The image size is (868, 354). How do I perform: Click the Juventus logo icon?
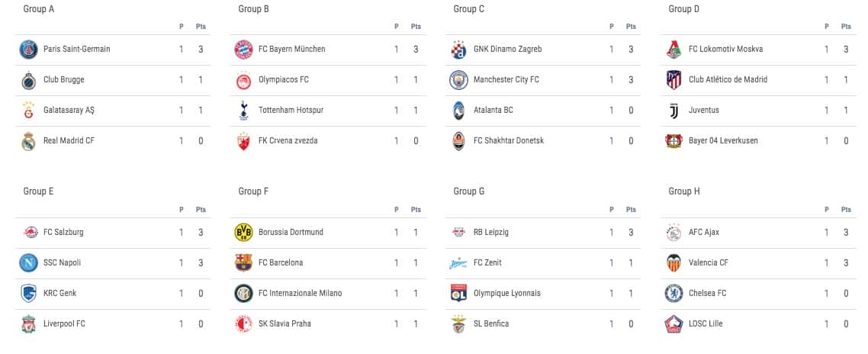point(674,111)
